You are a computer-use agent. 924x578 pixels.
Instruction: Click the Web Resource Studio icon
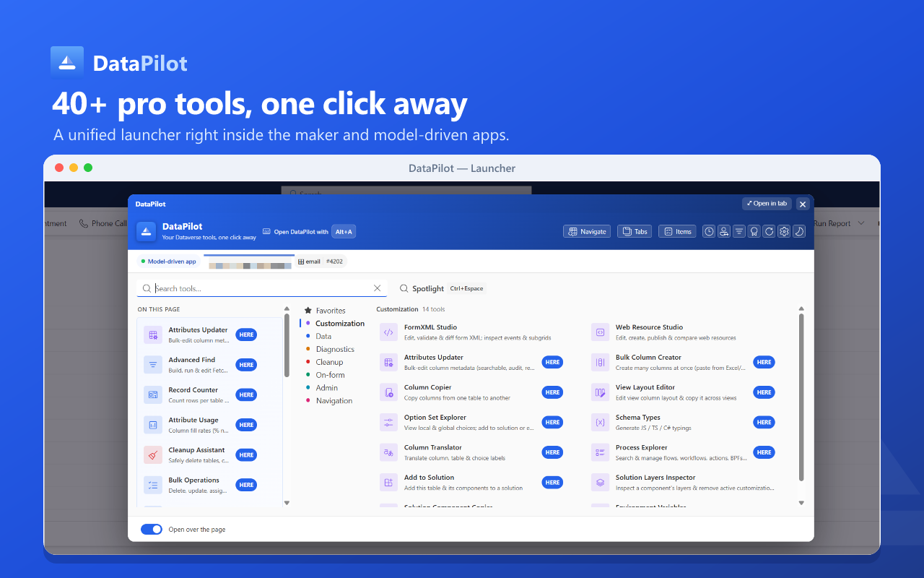pyautogui.click(x=600, y=332)
